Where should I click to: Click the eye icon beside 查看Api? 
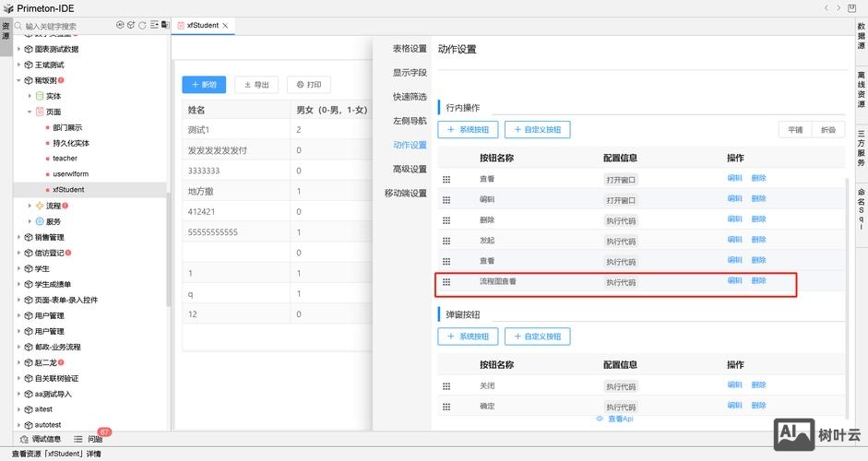(x=600, y=419)
